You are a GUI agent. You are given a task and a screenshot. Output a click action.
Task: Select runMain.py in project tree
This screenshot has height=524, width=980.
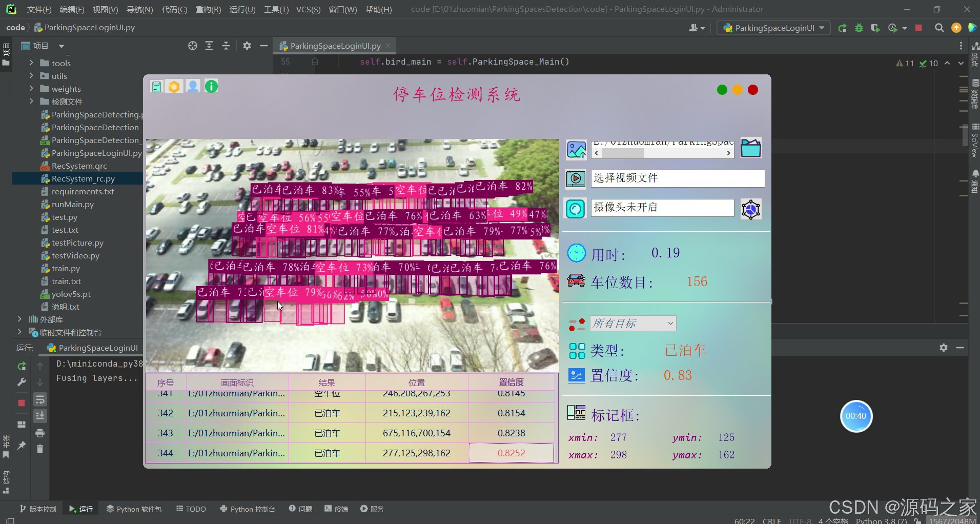tap(72, 204)
